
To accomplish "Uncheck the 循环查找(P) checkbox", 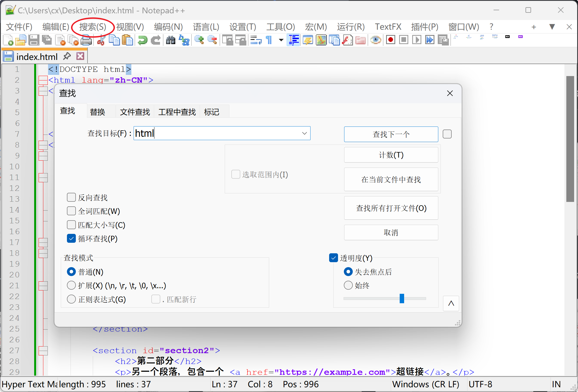I will pyautogui.click(x=71, y=238).
